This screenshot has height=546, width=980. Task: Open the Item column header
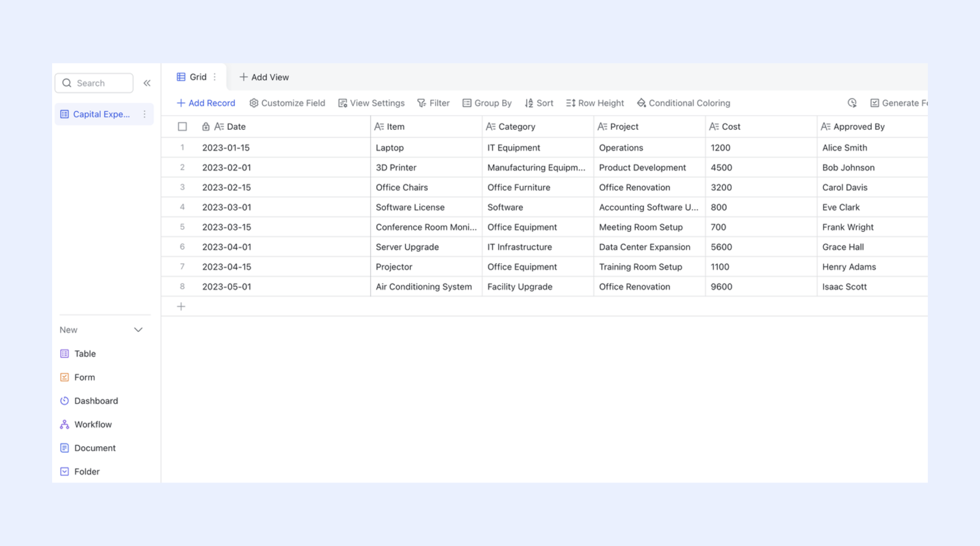click(x=426, y=127)
